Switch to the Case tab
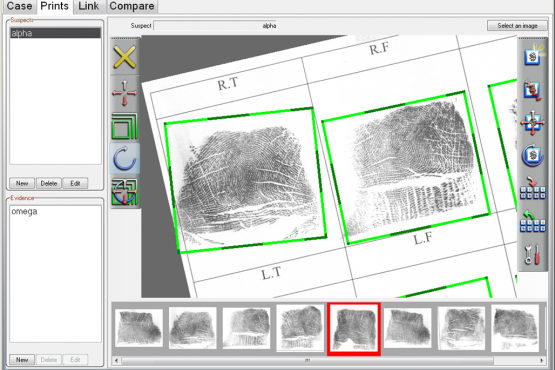Image resolution: width=555 pixels, height=370 pixels. tap(19, 6)
